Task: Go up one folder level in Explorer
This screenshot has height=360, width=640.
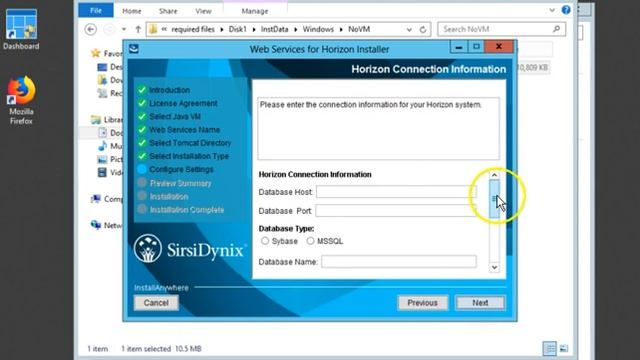Action: (x=138, y=29)
